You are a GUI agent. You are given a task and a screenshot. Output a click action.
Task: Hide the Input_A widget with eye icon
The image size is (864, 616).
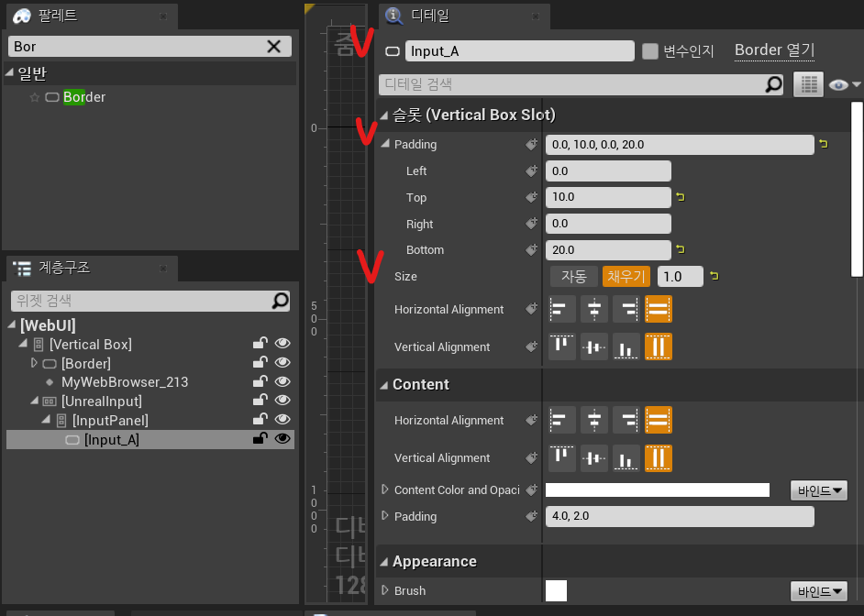[x=282, y=439]
